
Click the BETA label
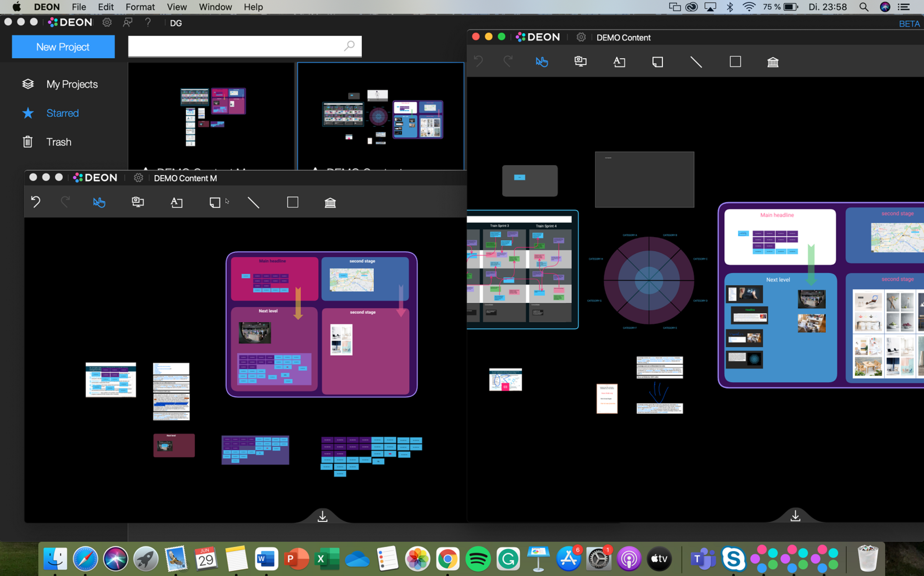(x=909, y=24)
